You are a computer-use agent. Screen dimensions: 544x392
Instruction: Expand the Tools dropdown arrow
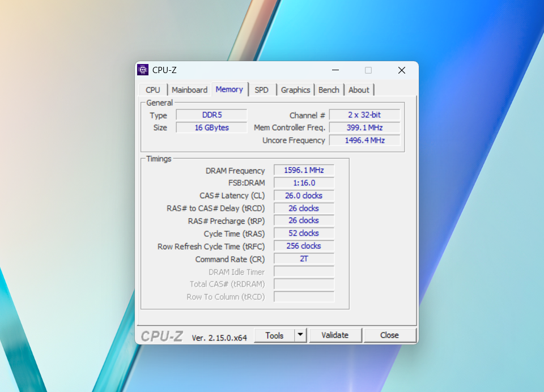[300, 335]
